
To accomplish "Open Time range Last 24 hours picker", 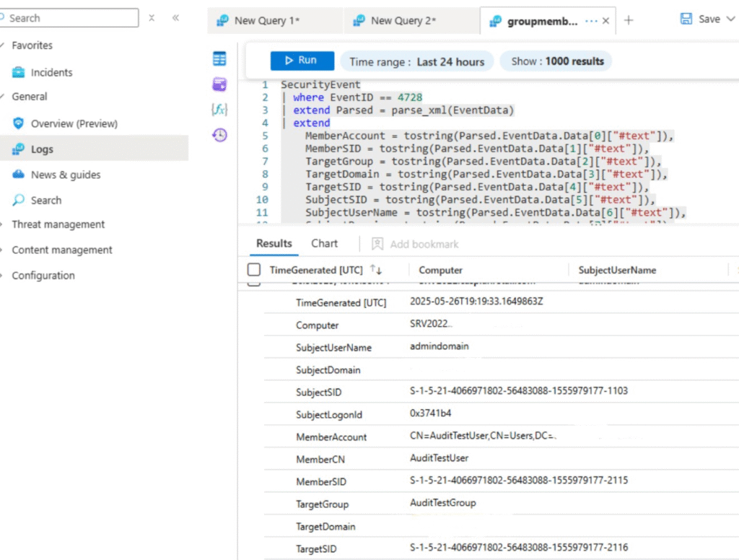I will [x=416, y=62].
